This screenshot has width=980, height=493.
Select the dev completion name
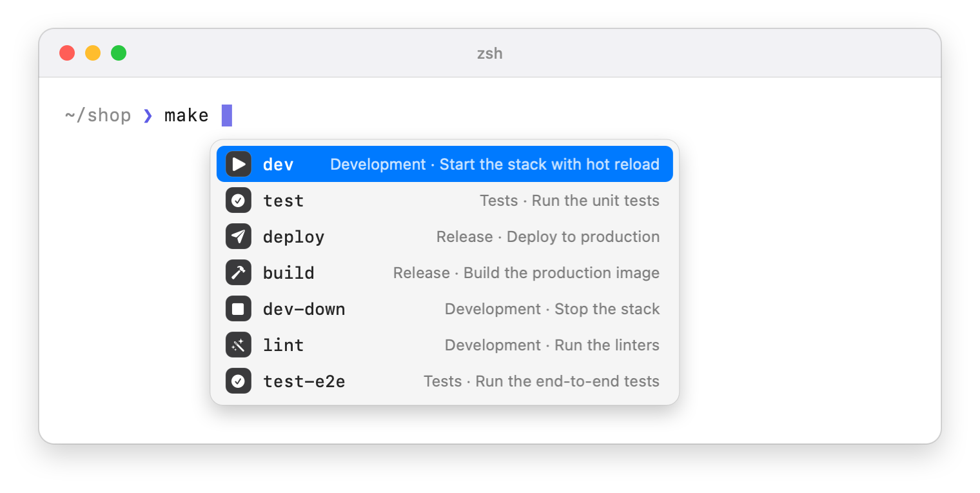click(x=279, y=165)
